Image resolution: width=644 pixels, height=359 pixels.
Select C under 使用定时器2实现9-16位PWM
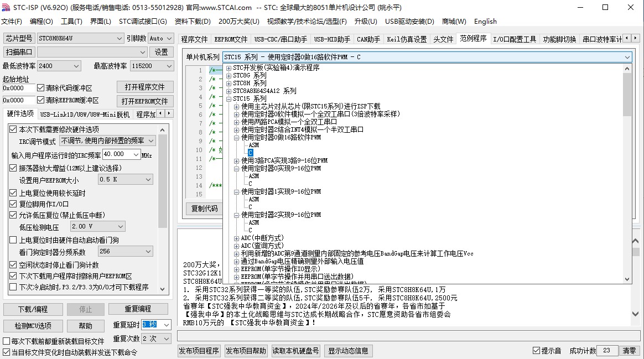[x=250, y=231]
